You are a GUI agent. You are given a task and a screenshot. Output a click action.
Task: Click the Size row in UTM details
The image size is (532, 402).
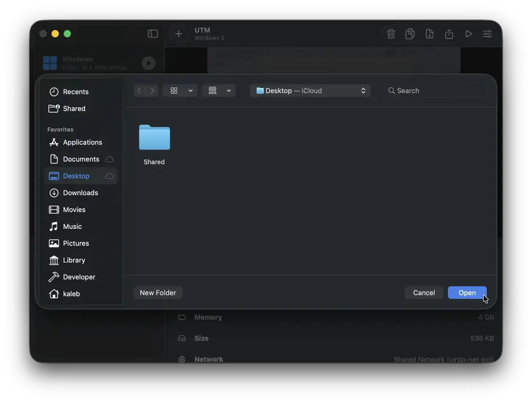(336, 338)
